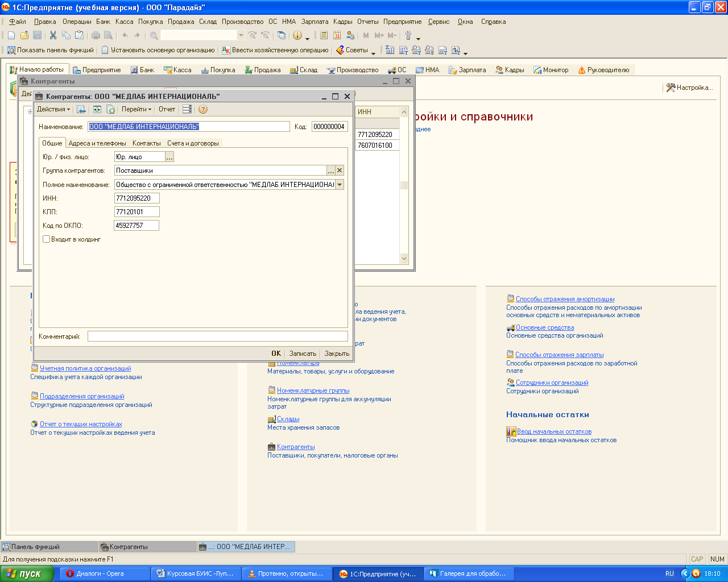Click inside the Комментарий input field
The width and height of the screenshot is (728, 582).
217,336
